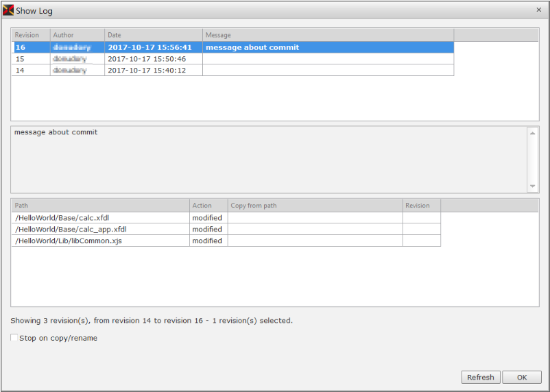
Task: Select revision 16 row
Action: [x=232, y=47]
